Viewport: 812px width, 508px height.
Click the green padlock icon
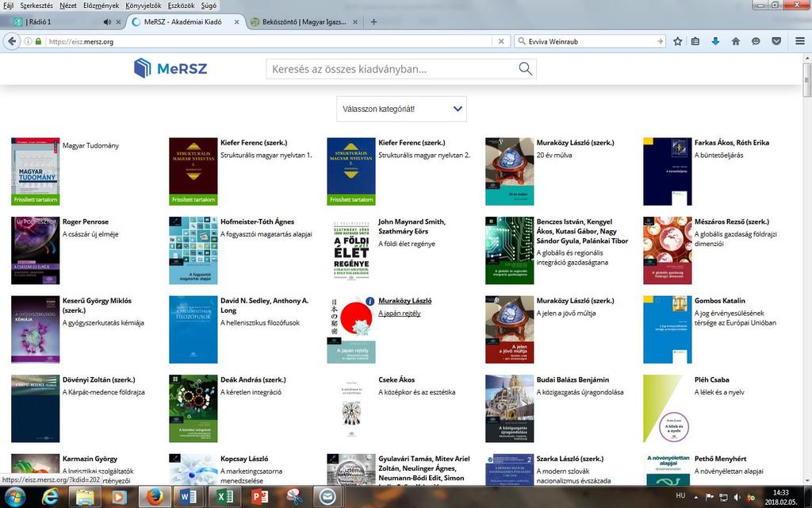point(38,41)
